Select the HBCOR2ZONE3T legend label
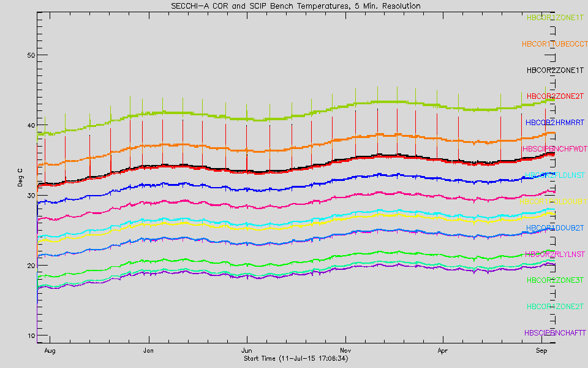 click(555, 280)
